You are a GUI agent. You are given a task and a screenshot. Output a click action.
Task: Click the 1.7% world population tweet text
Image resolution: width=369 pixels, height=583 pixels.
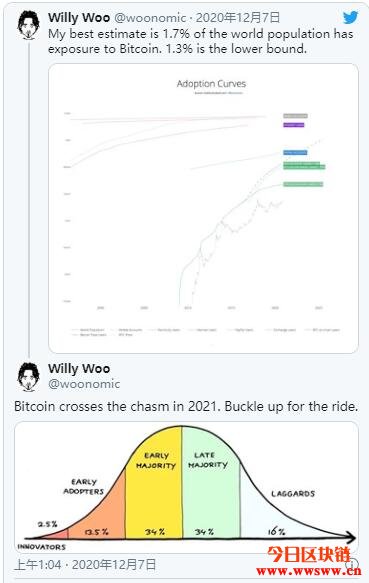(200, 41)
